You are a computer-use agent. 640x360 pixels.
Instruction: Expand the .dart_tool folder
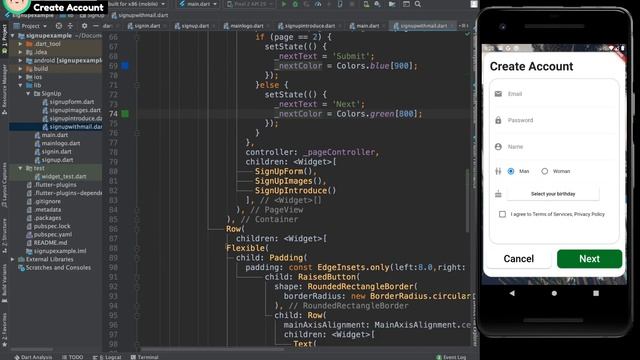(x=20, y=44)
